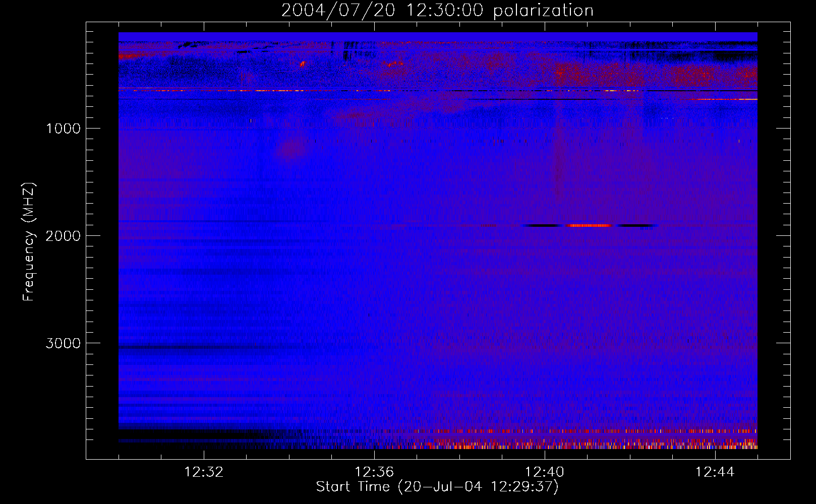816x504 pixels.
Task: Click the 3000 frequency tick label
Action: [63, 343]
